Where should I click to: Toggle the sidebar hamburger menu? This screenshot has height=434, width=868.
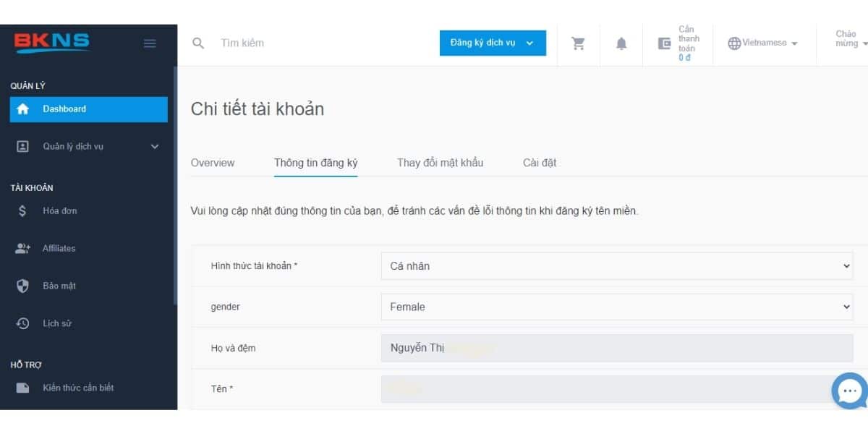pos(150,43)
